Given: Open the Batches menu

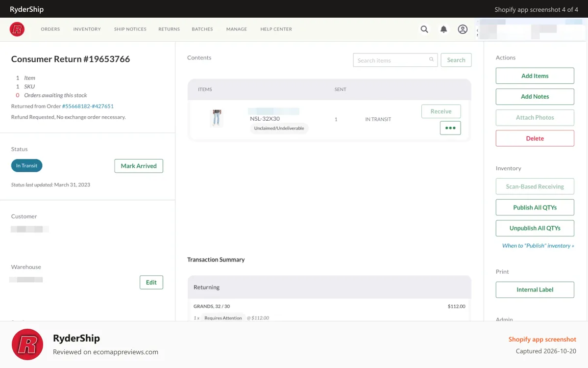Looking at the screenshot, I should click(x=202, y=29).
